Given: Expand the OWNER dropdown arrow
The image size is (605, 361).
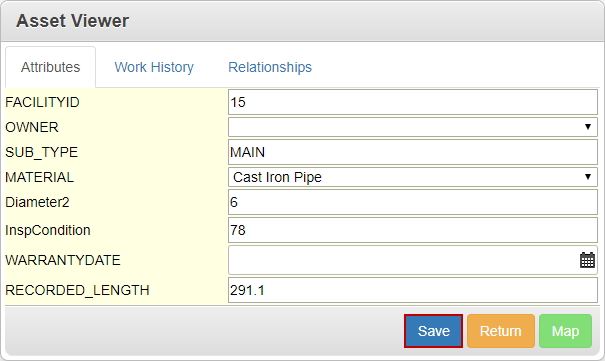Looking at the screenshot, I should [588, 127].
